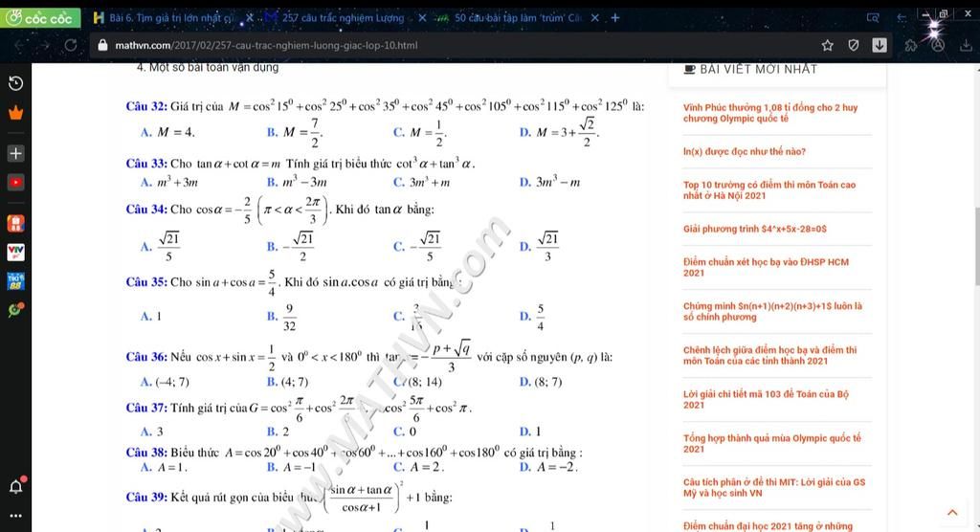Open 'Điểm chuẩn đại học 2021 tăng' link
This screenshot has height=532, width=980.
click(768, 526)
